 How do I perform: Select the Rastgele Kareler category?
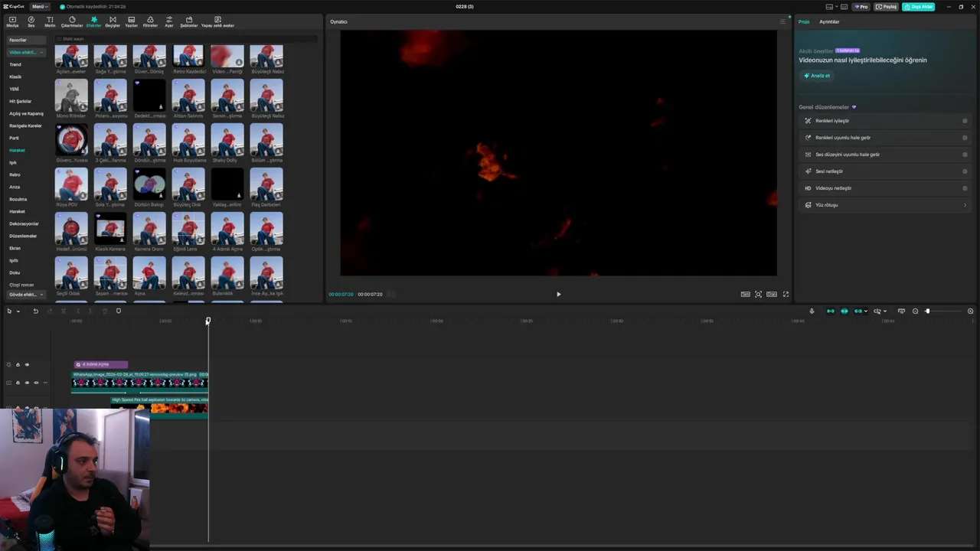(25, 126)
